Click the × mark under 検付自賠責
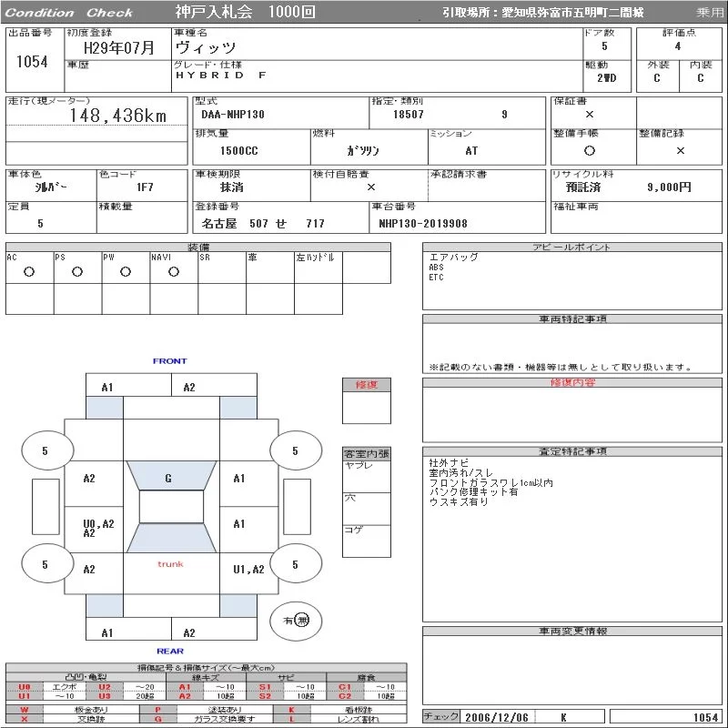Viewport: 728px width, 728px height. coord(371,187)
